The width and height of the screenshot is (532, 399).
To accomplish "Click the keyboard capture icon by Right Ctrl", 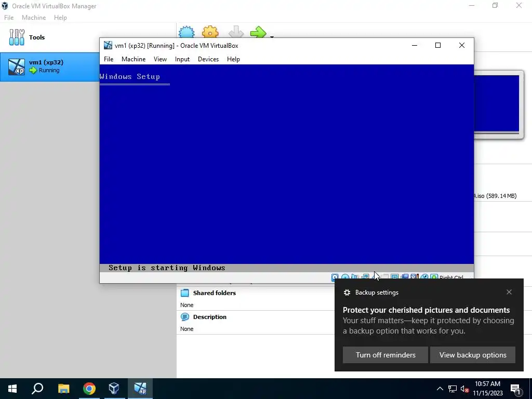I will 434,277.
